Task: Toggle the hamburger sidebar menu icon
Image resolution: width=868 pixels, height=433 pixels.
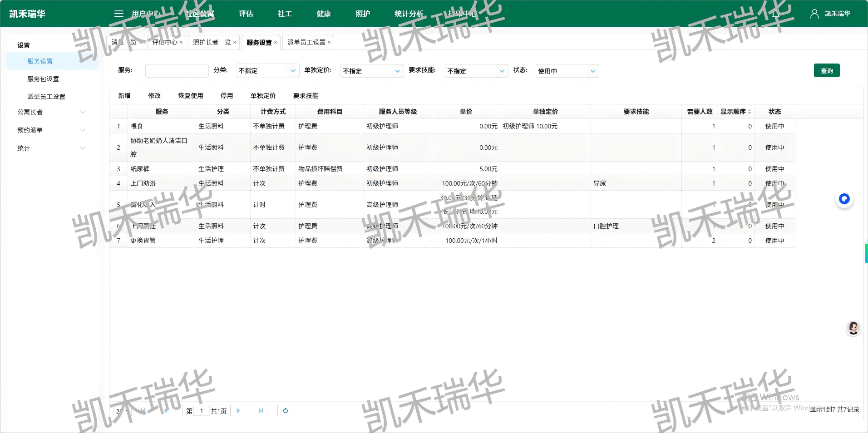Action: point(118,14)
